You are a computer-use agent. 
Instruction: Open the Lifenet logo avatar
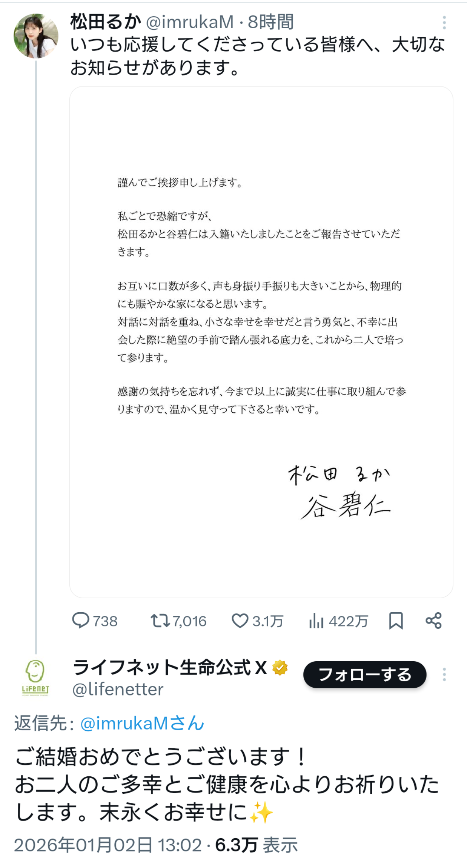tap(36, 677)
